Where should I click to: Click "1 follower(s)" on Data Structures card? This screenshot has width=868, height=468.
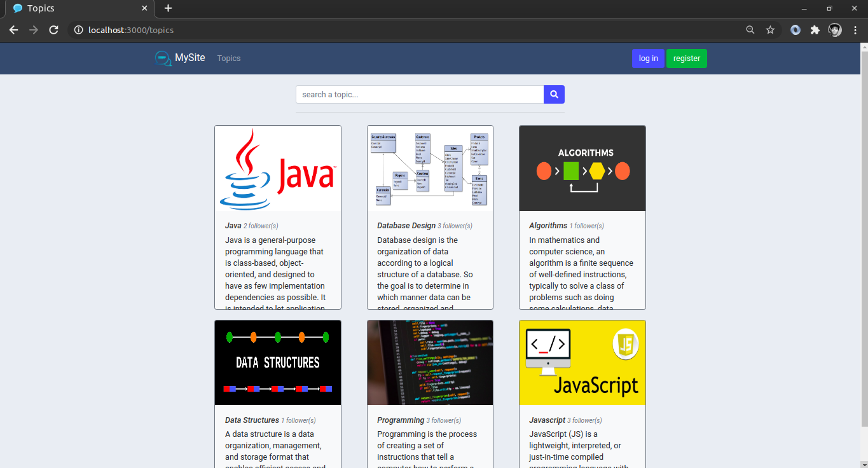click(x=298, y=420)
